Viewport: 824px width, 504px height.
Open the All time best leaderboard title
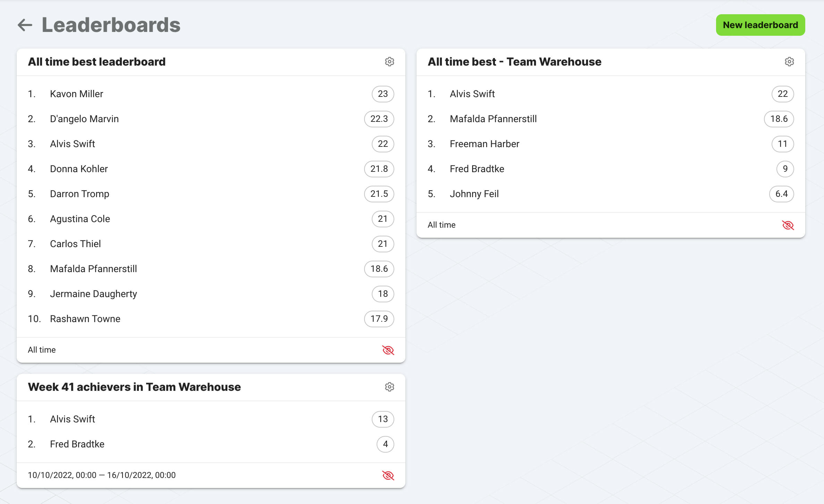tap(97, 61)
